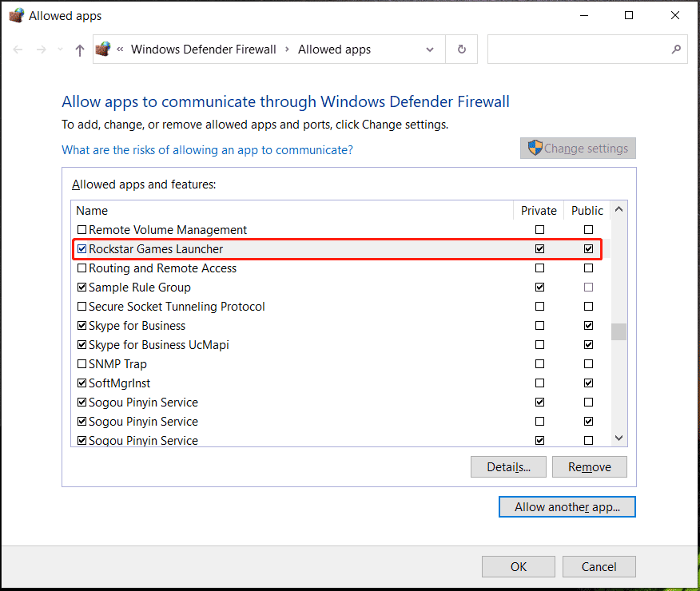Viewport: 700px width, 591px height.
Task: Open the address bar dropdown arrow
Action: (x=429, y=49)
